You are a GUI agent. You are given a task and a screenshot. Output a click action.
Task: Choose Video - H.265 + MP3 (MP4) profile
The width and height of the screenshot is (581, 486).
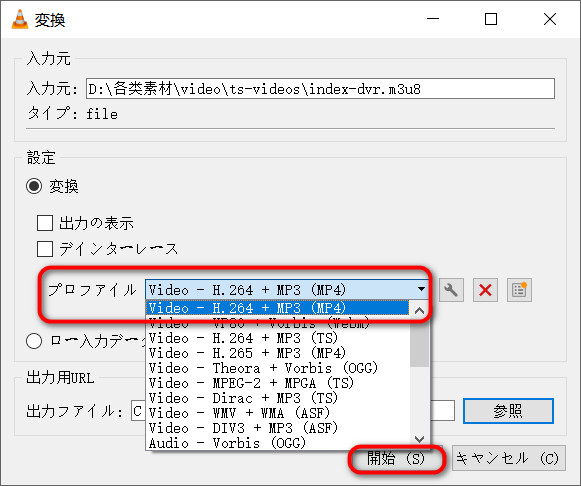278,353
